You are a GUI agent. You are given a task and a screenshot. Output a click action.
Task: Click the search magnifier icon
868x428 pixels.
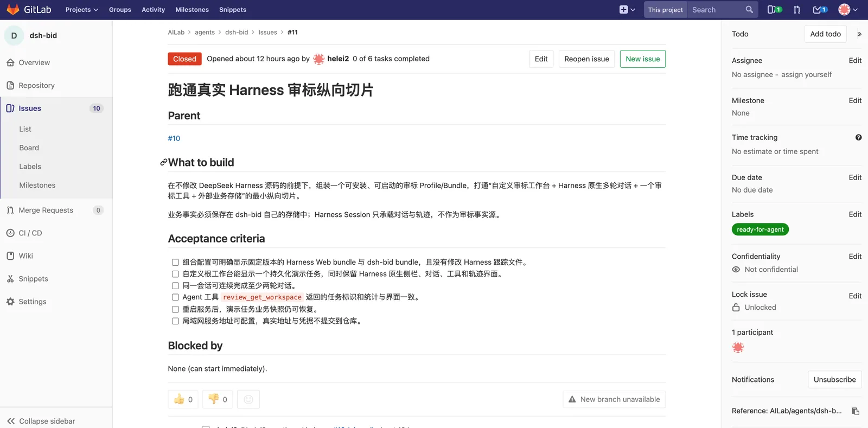(749, 10)
